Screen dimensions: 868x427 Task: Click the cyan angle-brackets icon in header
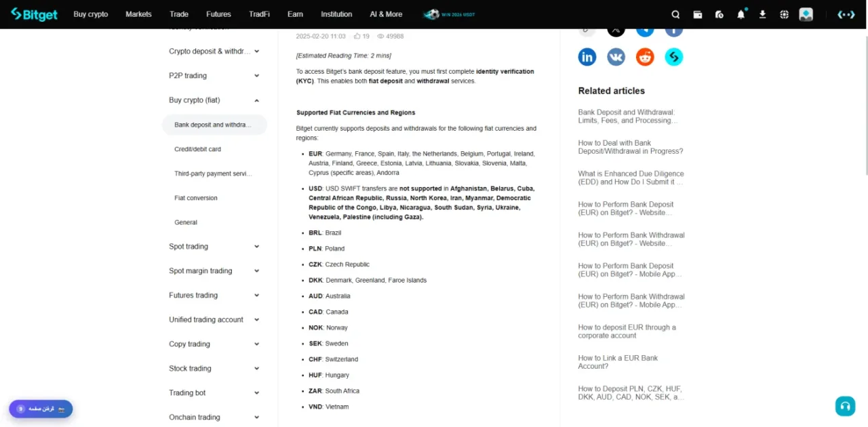[846, 14]
